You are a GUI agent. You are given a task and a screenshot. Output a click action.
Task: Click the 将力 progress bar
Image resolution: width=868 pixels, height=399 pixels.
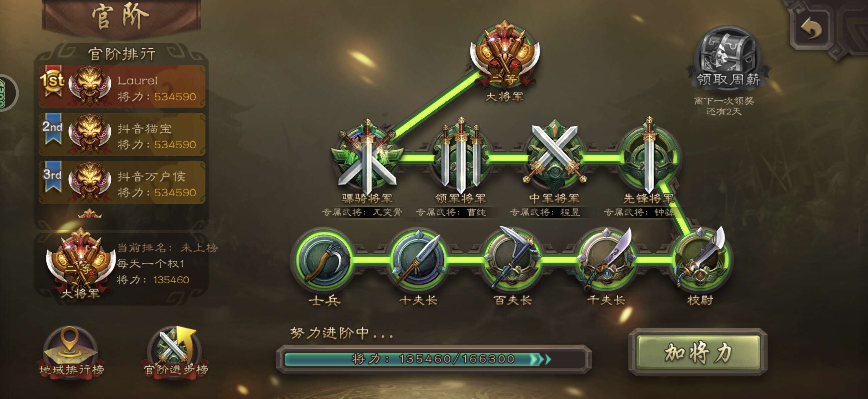(434, 359)
